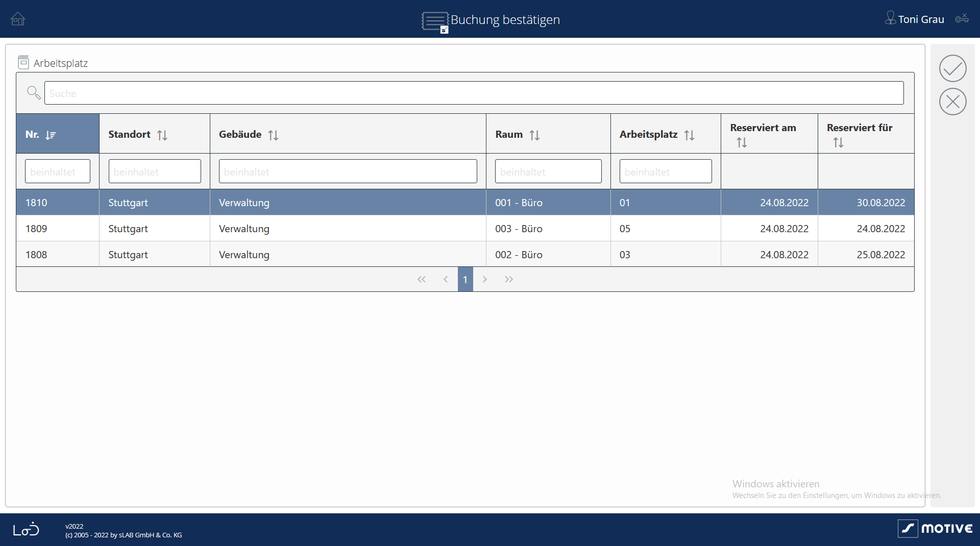The height and width of the screenshot is (546, 980).
Task: Select booking row 1809
Action: 465,229
